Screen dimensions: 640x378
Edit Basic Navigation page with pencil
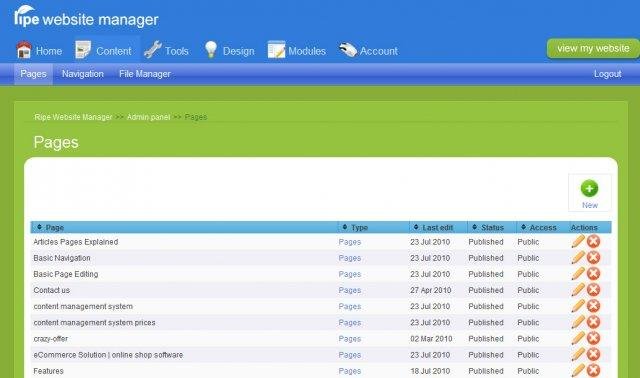pos(578,258)
